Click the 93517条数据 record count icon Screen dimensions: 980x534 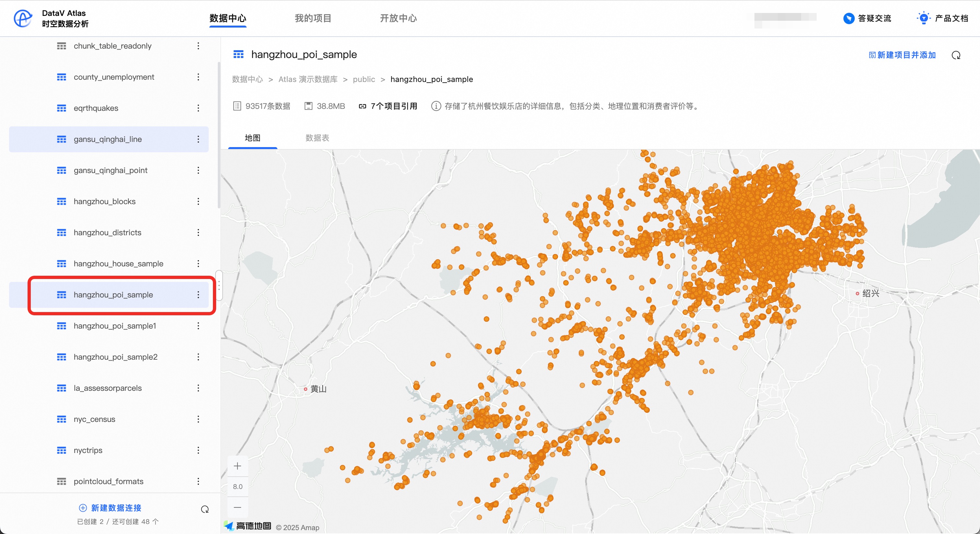point(237,106)
